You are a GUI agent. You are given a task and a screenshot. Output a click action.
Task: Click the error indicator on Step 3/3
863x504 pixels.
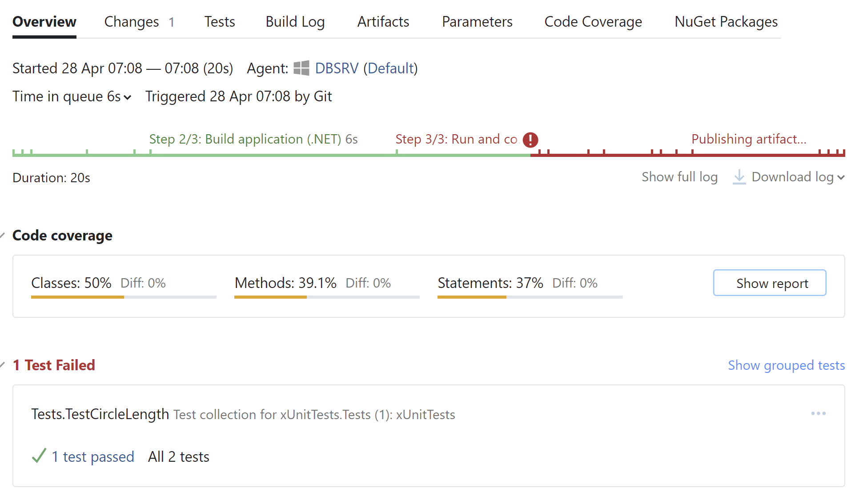[530, 139]
